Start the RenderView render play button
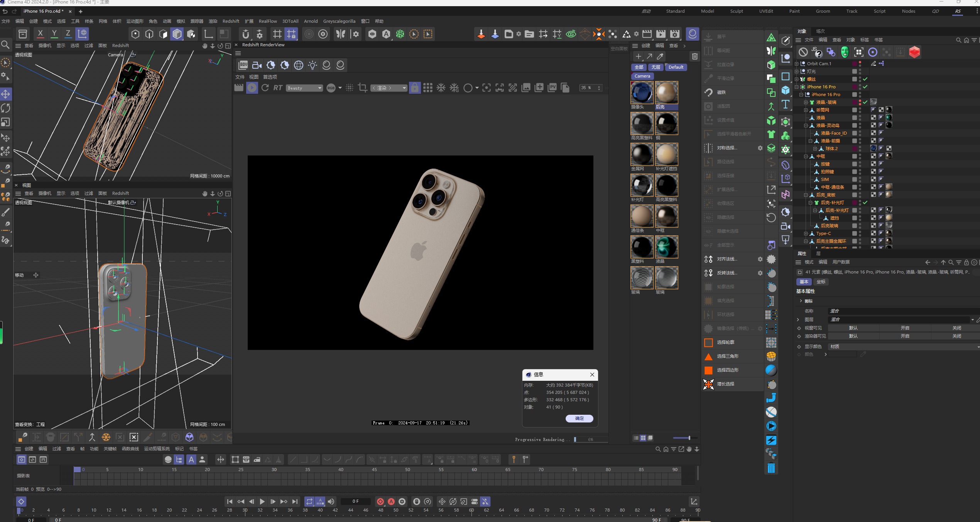Viewport: 980px width, 522px height. [x=252, y=88]
